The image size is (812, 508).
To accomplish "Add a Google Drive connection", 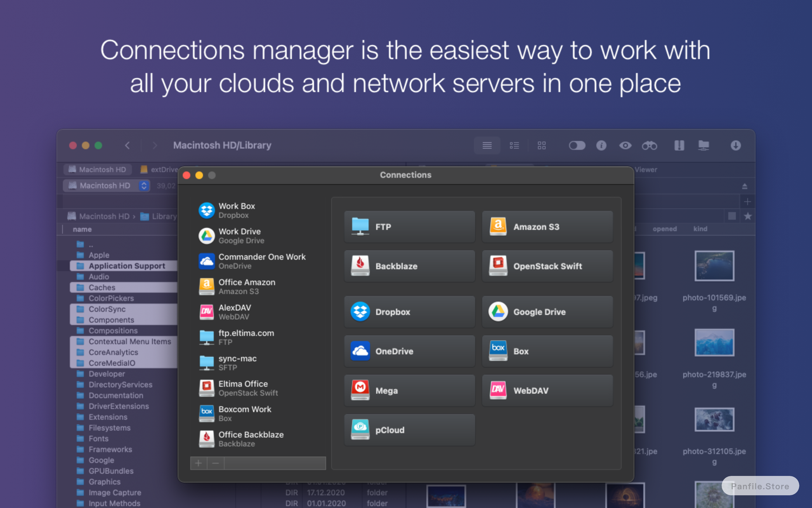I will coord(547,312).
